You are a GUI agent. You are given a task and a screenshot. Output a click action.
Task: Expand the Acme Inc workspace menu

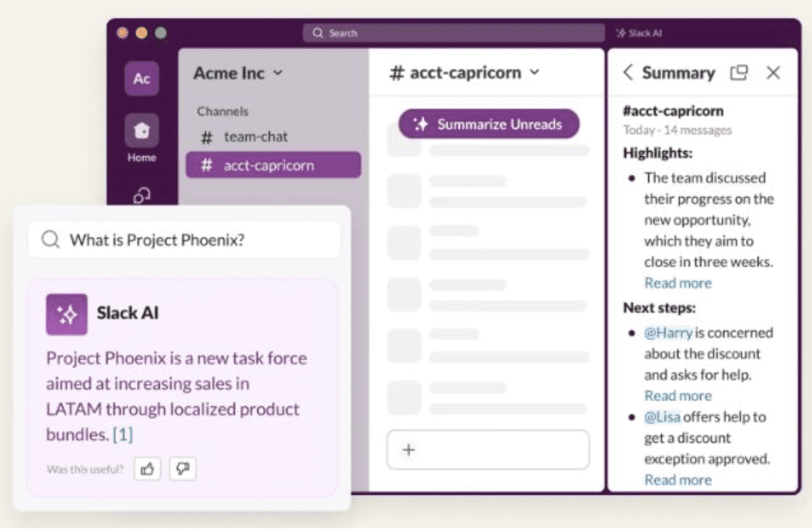tap(277, 73)
